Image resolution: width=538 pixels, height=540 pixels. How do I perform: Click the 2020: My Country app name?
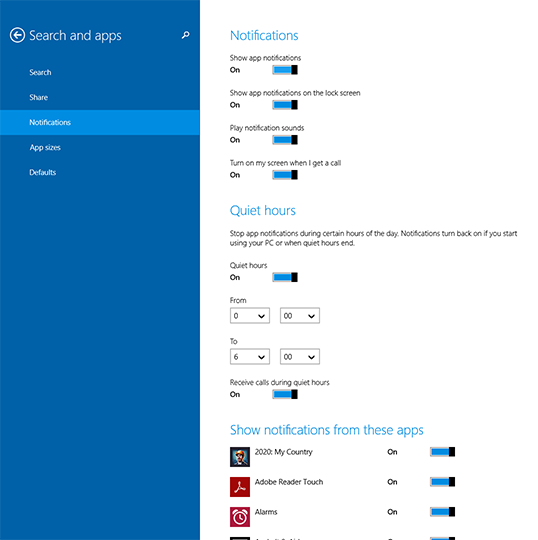point(283,452)
